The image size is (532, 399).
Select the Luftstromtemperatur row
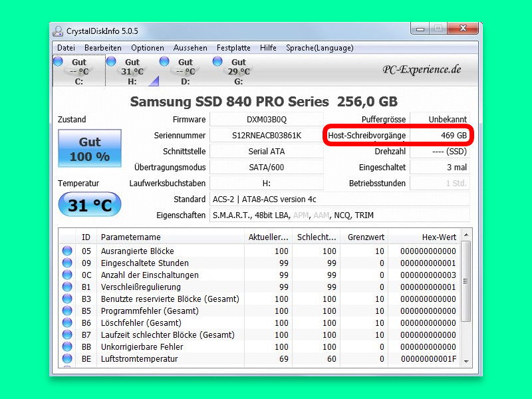point(259,358)
